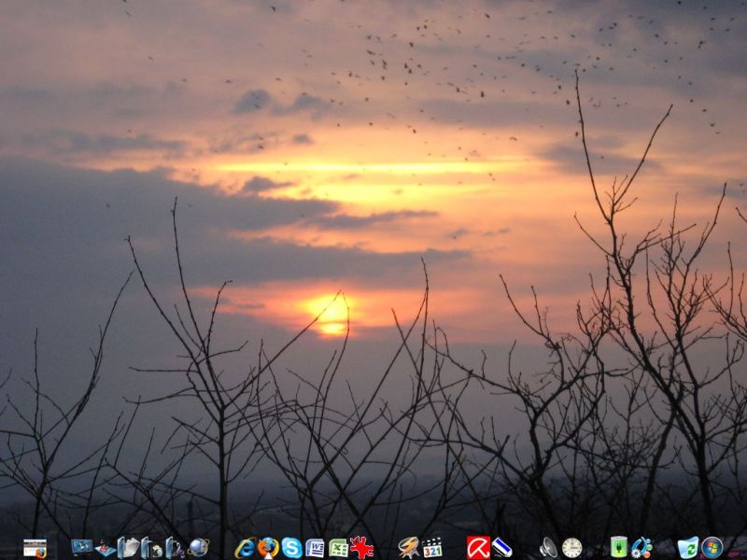Click the analog clock icon
The height and width of the screenshot is (560, 747).
[x=571, y=548]
